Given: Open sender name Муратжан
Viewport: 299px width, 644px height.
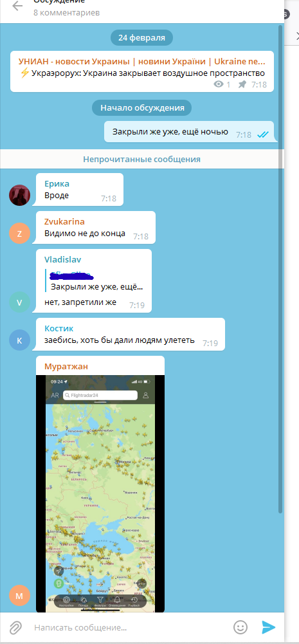Looking at the screenshot, I should (x=66, y=366).
